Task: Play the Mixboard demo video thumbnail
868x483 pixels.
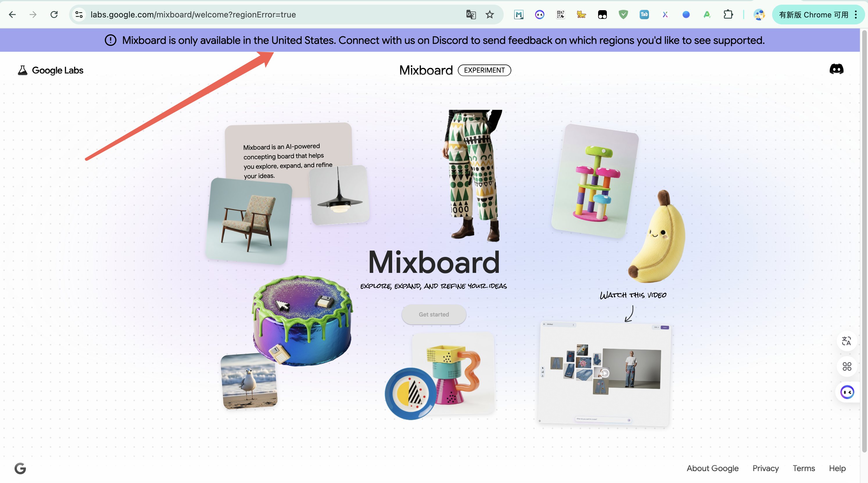Action: pos(605,373)
